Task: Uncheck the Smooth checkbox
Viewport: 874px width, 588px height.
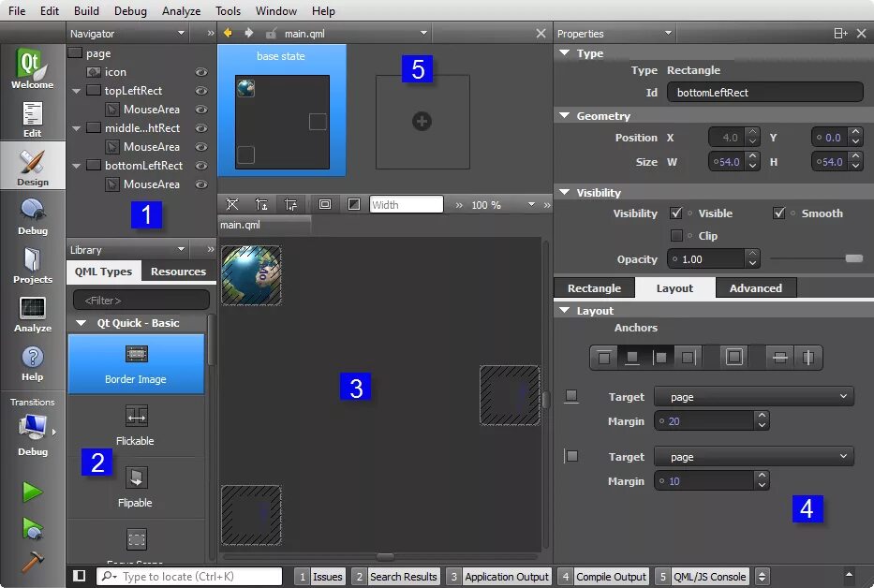Action: pos(779,213)
